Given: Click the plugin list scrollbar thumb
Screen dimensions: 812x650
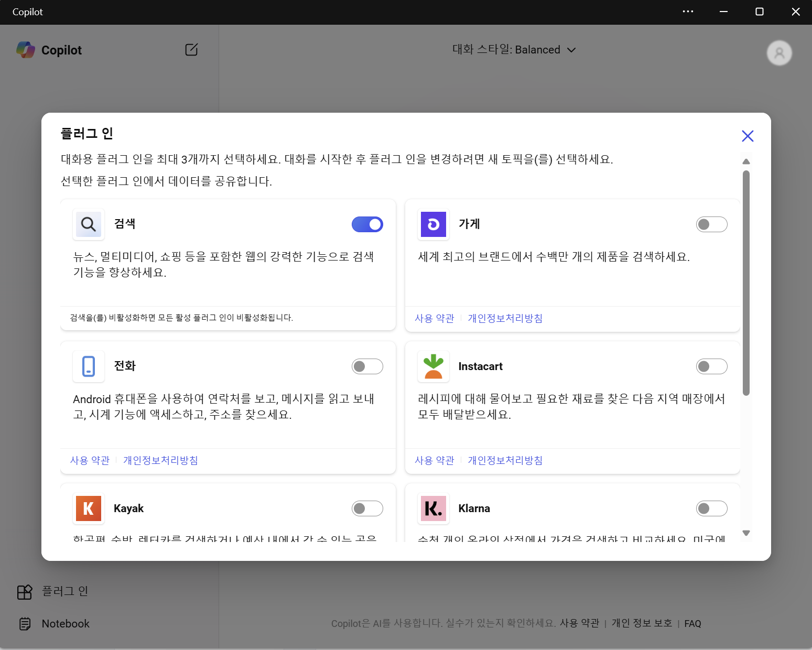Looking at the screenshot, I should (746, 283).
